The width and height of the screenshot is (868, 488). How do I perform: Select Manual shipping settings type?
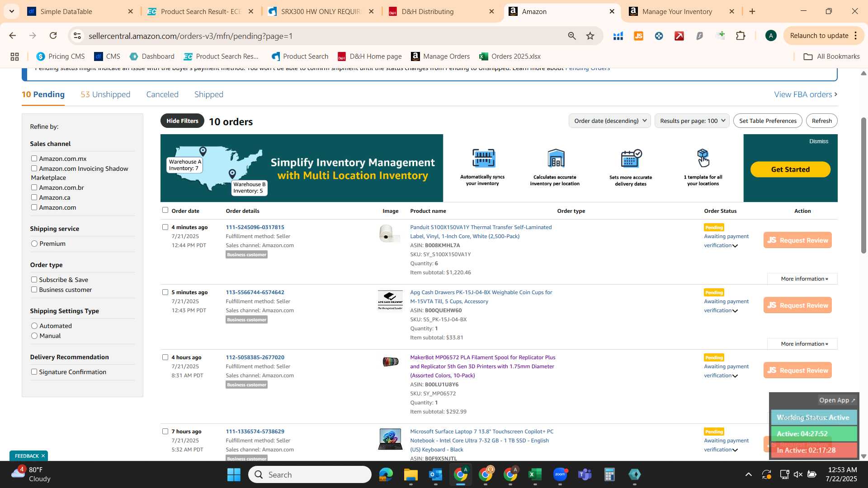[x=34, y=336]
